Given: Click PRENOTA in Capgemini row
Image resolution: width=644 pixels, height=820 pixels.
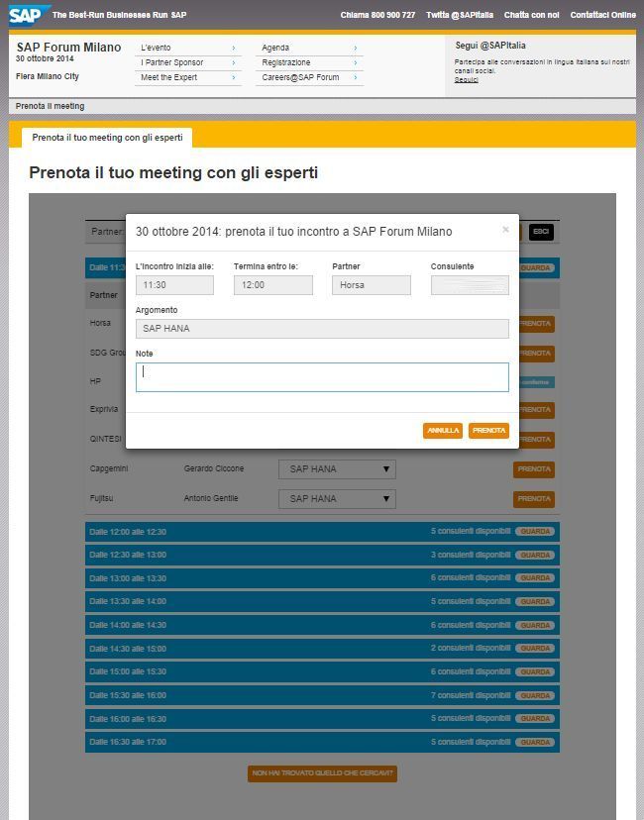Looking at the screenshot, I should point(534,469).
